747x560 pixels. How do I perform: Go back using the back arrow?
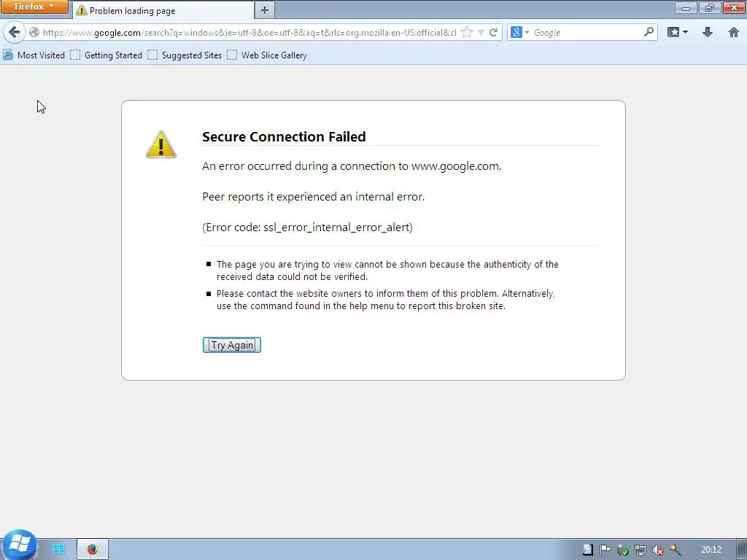coord(14,32)
